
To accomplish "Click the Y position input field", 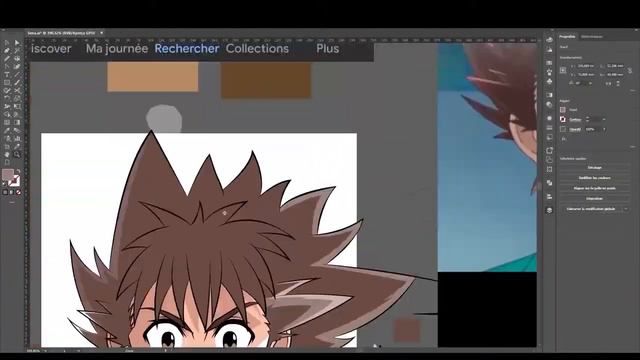I will click(587, 75).
